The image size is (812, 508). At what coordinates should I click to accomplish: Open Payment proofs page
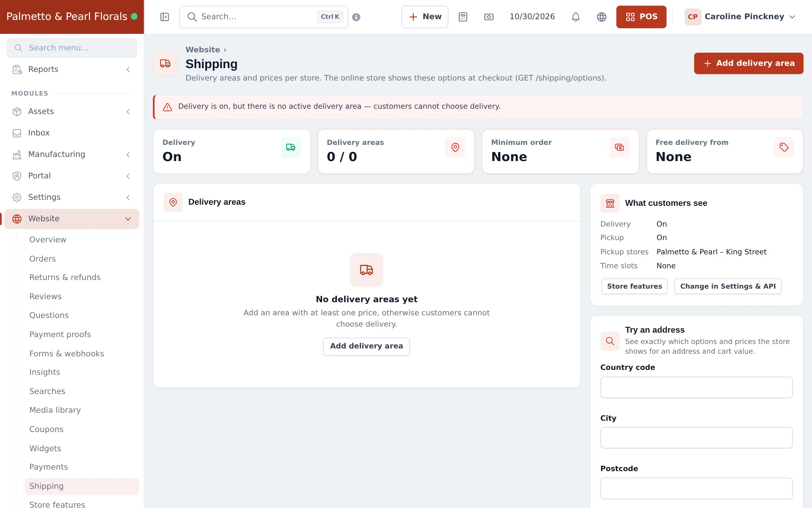60,335
